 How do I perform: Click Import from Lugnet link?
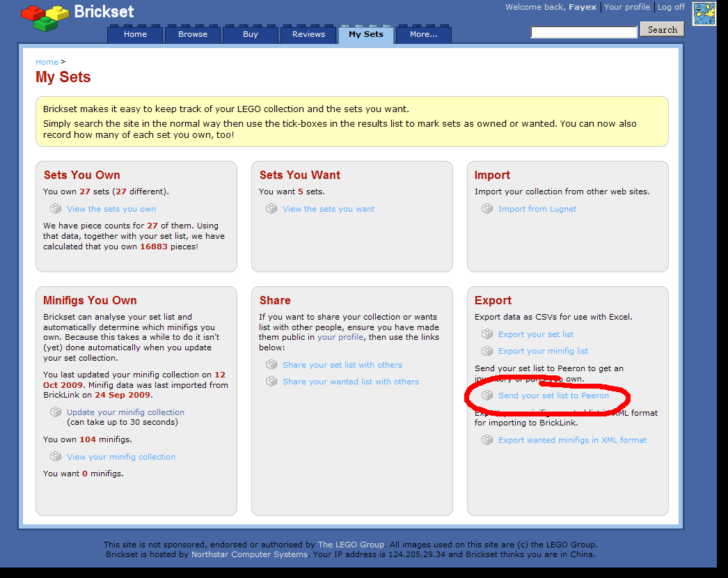point(537,209)
